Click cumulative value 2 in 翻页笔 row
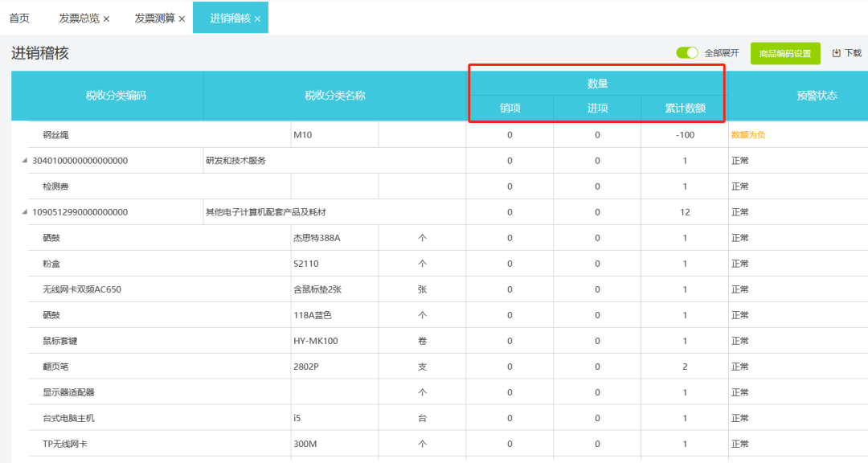The width and height of the screenshot is (868, 463). click(685, 367)
